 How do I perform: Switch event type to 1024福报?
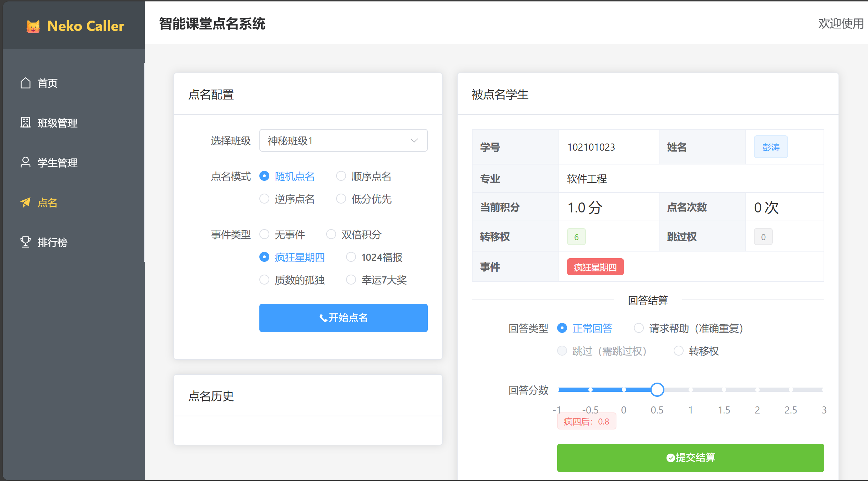pyautogui.click(x=351, y=257)
